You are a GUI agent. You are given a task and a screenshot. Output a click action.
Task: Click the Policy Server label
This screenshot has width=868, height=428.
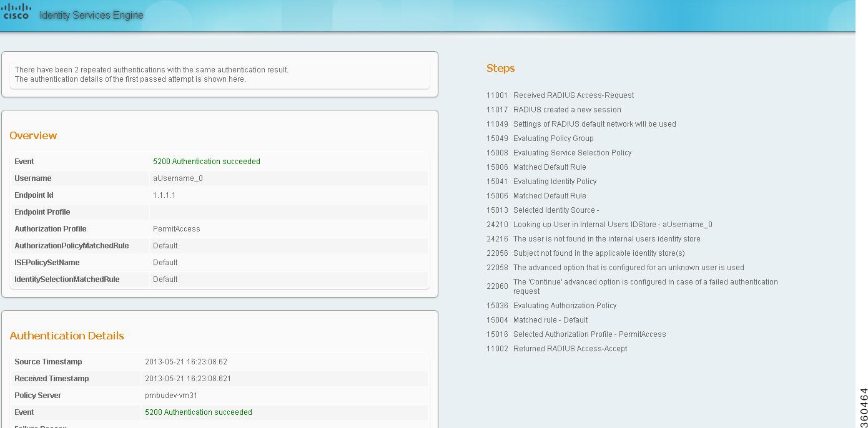click(37, 396)
